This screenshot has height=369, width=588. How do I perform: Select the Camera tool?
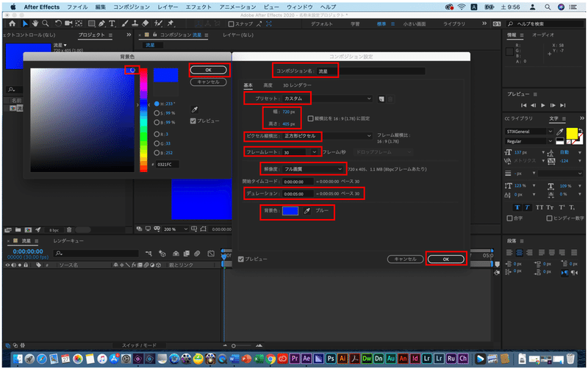68,24
